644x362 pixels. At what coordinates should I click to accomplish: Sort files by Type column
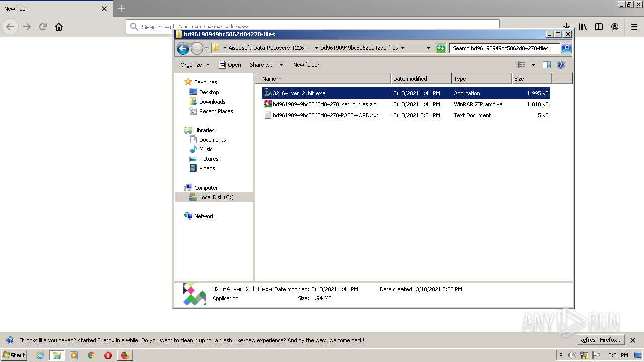pyautogui.click(x=481, y=79)
